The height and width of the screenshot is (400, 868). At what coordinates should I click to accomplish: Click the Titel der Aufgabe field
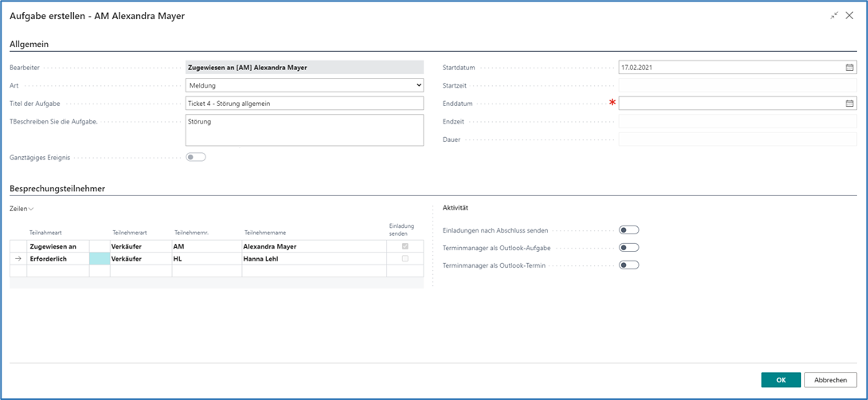(x=304, y=103)
